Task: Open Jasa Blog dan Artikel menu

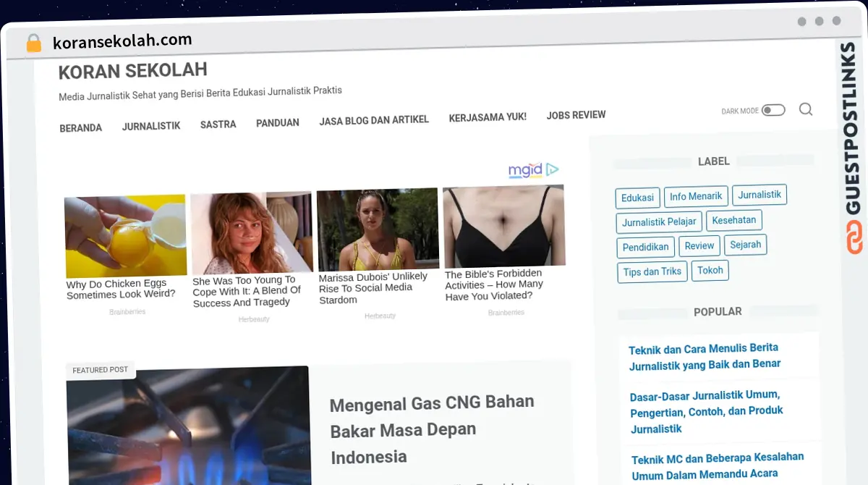Action: coord(374,120)
